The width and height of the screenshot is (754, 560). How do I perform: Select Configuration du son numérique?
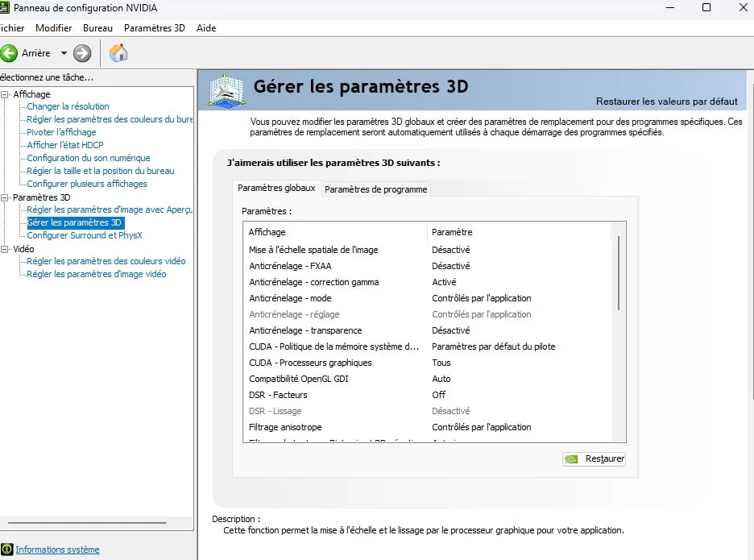pos(89,158)
